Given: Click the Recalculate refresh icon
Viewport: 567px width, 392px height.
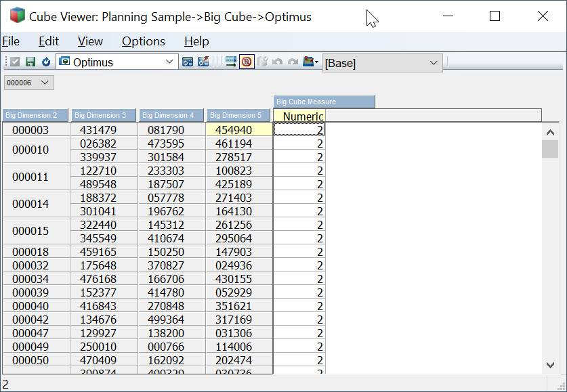Looking at the screenshot, I should point(46,62).
